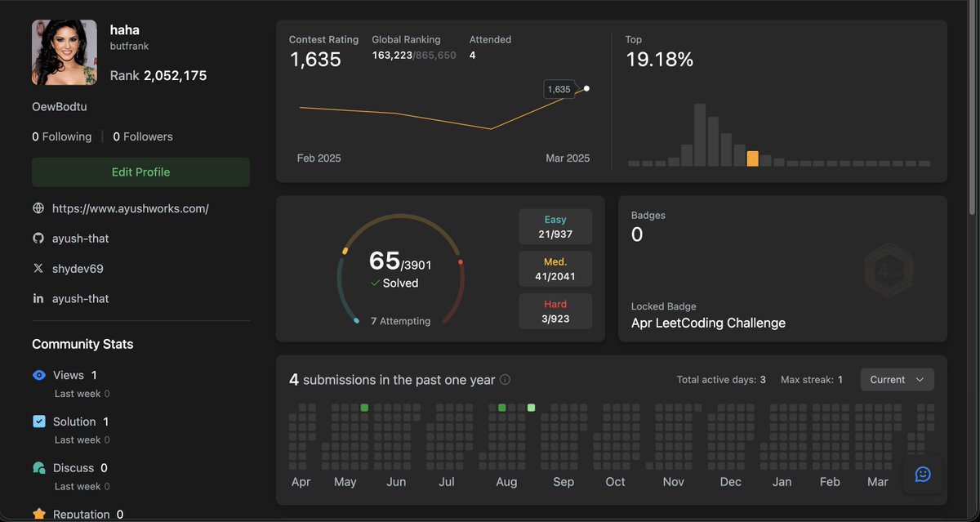Click the Global Ranking 163,223 value
The image size is (980, 522).
coord(392,56)
